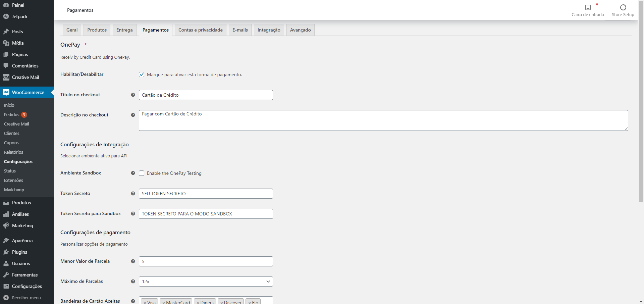Screen dimensions: 644x304
Task: Show help tip for Ambiente Sandbox
Action: click(x=133, y=173)
